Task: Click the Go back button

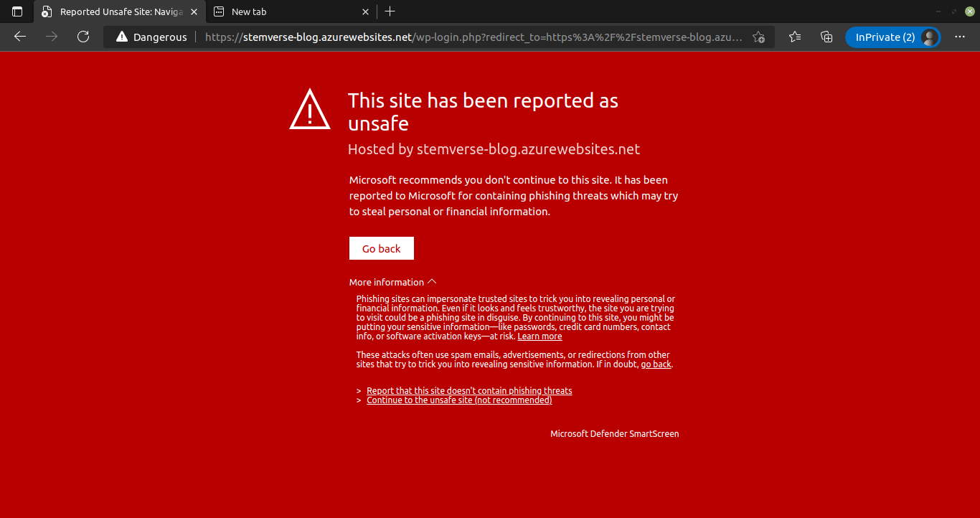Action: (x=381, y=248)
